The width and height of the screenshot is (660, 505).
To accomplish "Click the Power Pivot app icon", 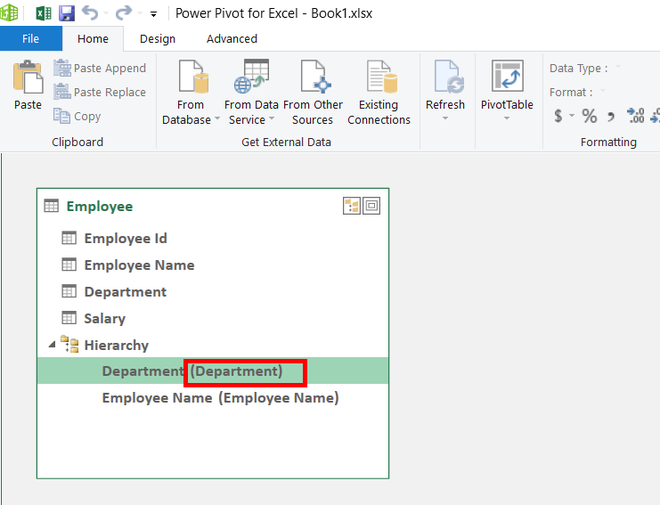I will (10, 13).
